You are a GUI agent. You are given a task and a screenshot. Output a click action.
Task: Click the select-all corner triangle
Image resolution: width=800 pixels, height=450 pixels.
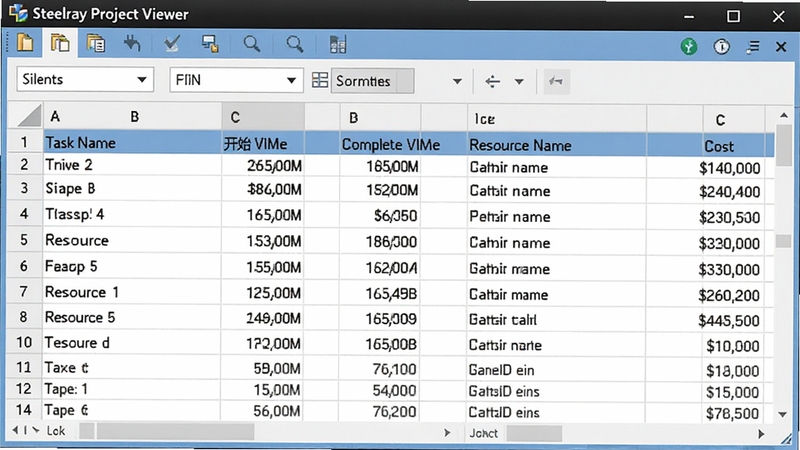pyautogui.click(x=29, y=116)
